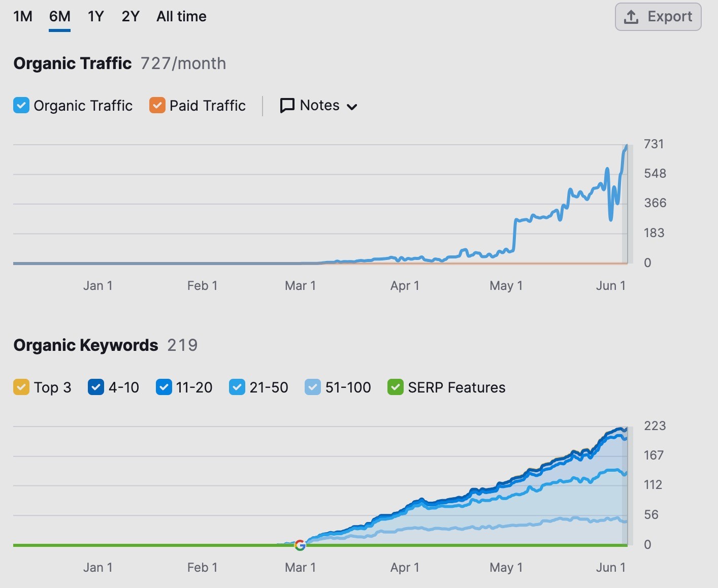The image size is (718, 588).
Task: Click the Google update marker on keywords chart
Action: (x=300, y=545)
